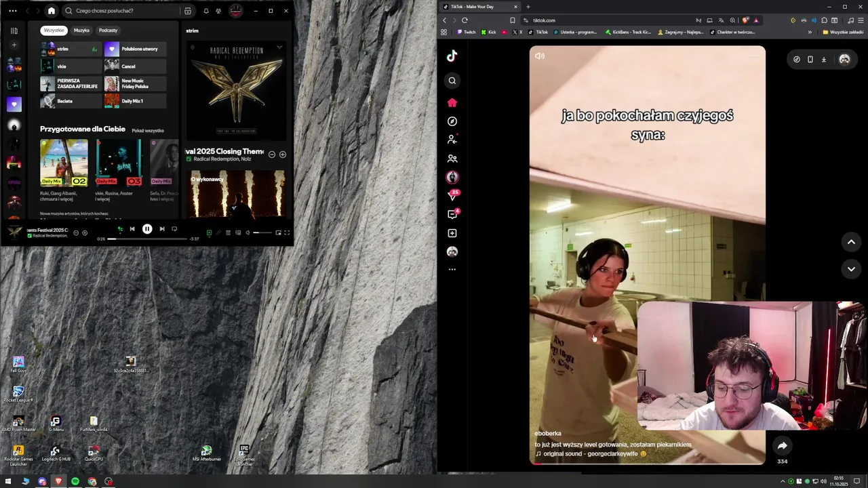868x488 pixels.
Task: Open strim playlist tile
Action: coord(71,49)
